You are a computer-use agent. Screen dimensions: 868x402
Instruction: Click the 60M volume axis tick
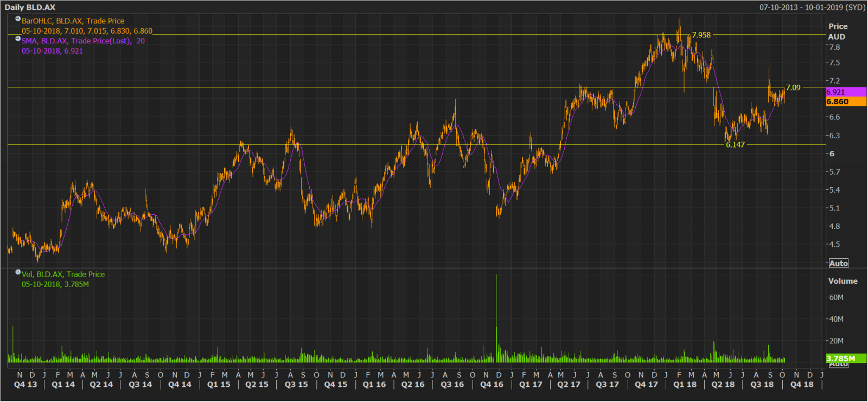[x=836, y=297]
